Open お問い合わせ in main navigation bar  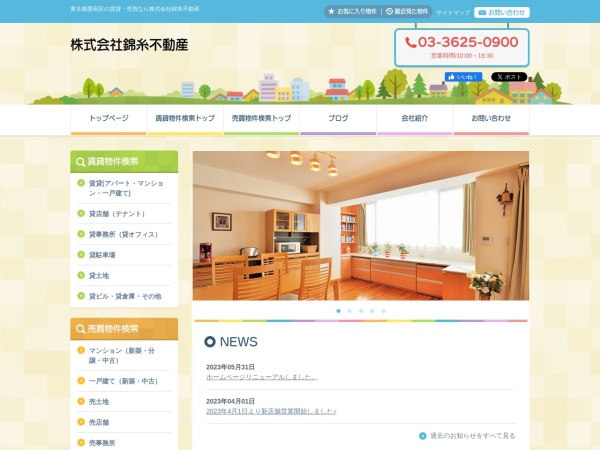491,118
